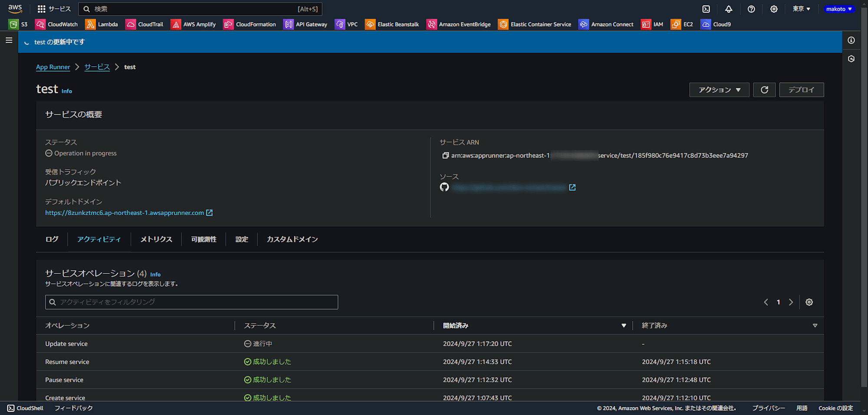Open the Amazon EventBridge shortcut

459,24
